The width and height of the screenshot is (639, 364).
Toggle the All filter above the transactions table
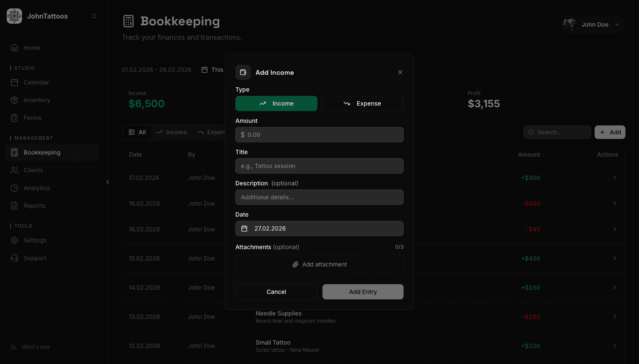click(137, 132)
